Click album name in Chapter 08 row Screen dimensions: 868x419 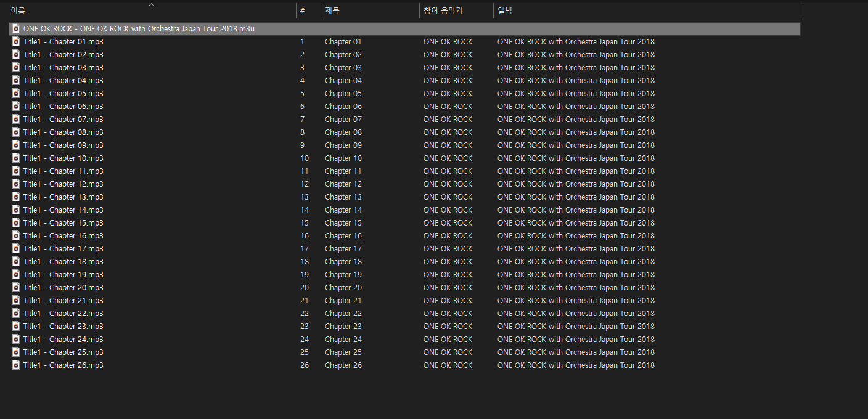click(x=576, y=132)
